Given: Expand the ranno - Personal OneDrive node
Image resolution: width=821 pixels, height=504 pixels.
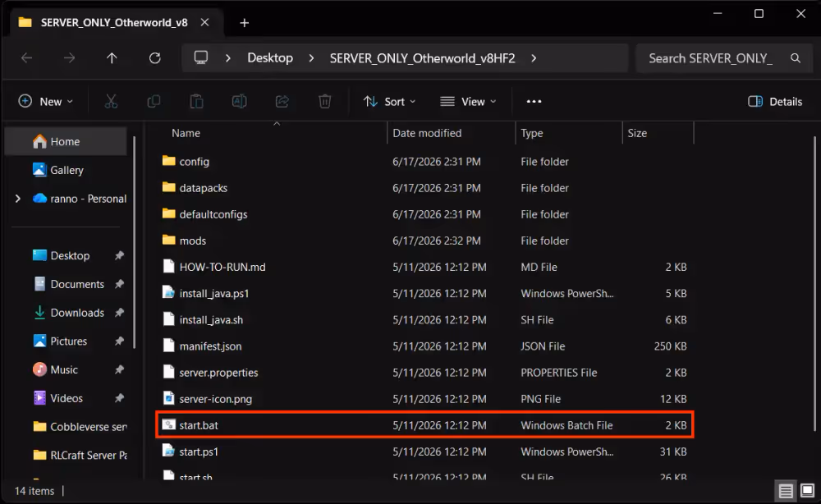Looking at the screenshot, I should (18, 199).
